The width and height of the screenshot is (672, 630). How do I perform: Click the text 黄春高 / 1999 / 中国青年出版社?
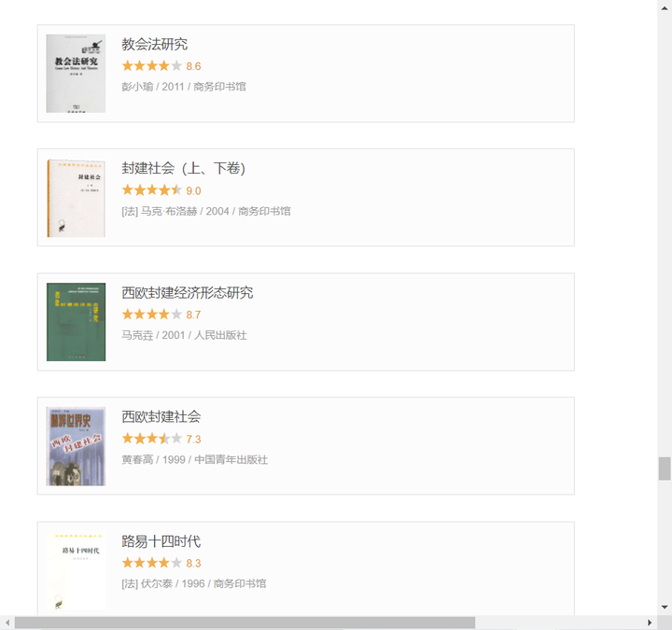tap(194, 460)
